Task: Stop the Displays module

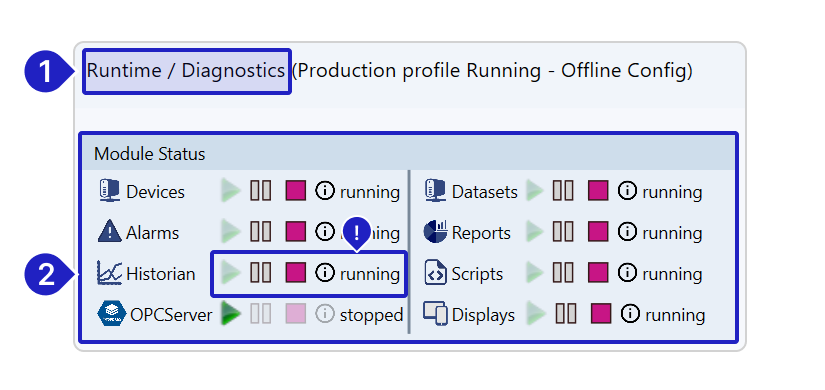Action: (601, 314)
